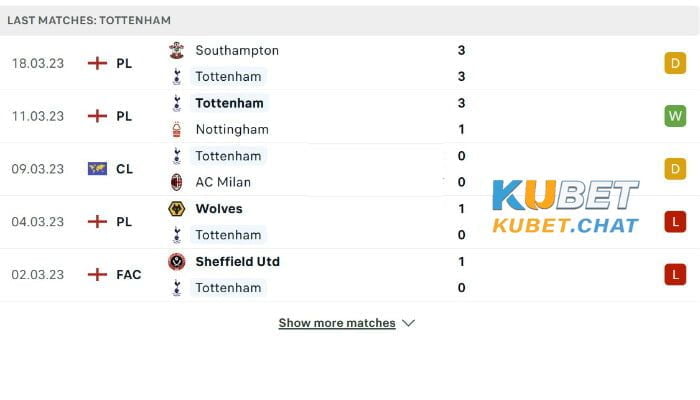
Task: Click the AC Milan club crest
Action: pos(177,182)
